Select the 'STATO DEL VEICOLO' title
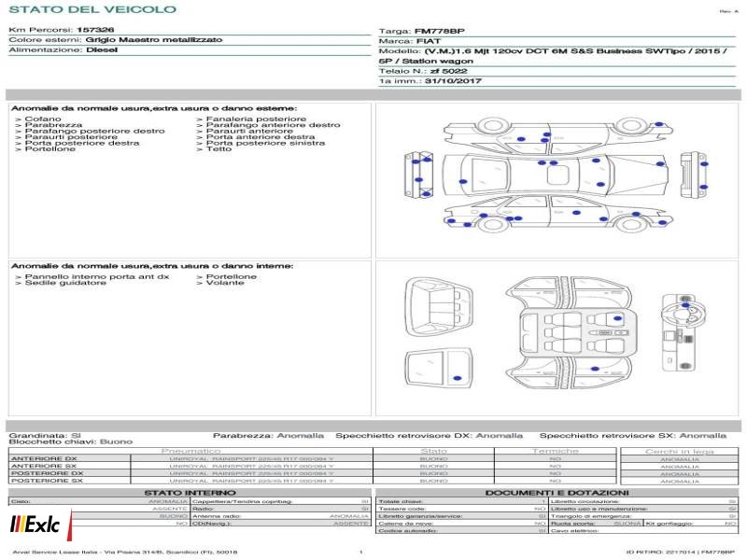 point(92,9)
